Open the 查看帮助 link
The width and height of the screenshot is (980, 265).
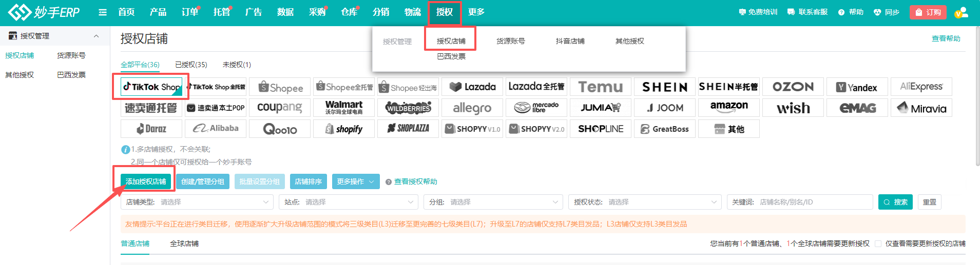[x=946, y=38]
